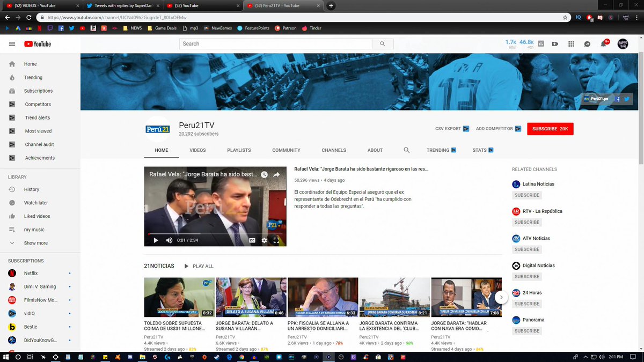Open the YouTube hamburger guide menu
This screenshot has width=644, height=362.
pos(12,44)
